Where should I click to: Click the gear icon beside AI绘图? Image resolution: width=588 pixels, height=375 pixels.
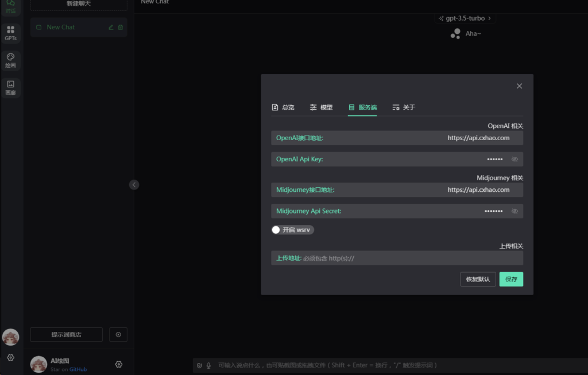pyautogui.click(x=119, y=364)
